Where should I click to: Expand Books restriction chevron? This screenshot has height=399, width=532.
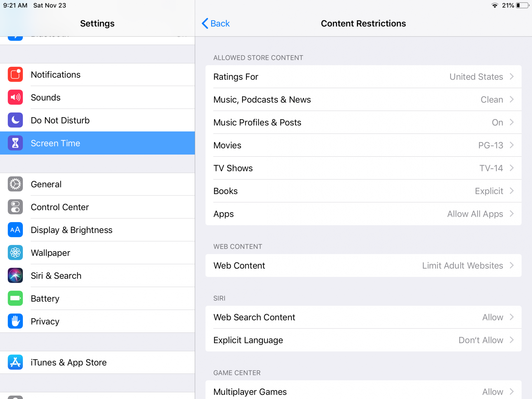coord(512,191)
